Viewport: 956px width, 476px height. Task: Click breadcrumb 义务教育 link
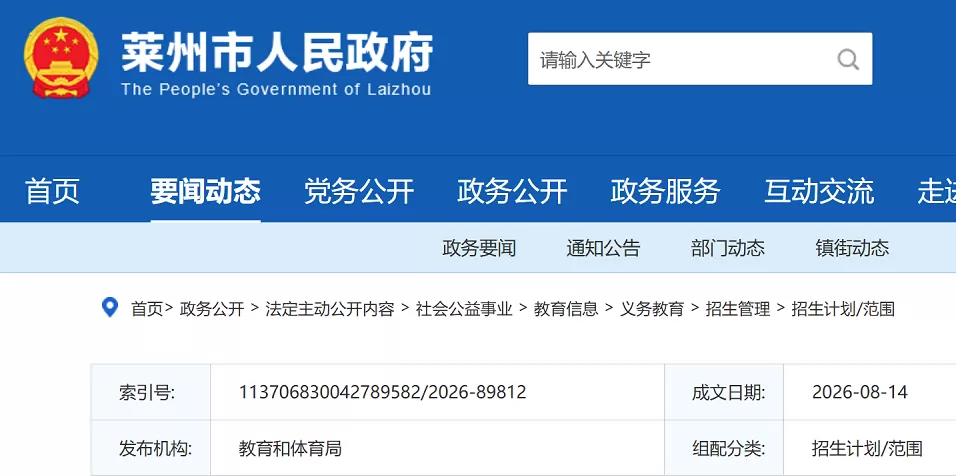click(652, 309)
